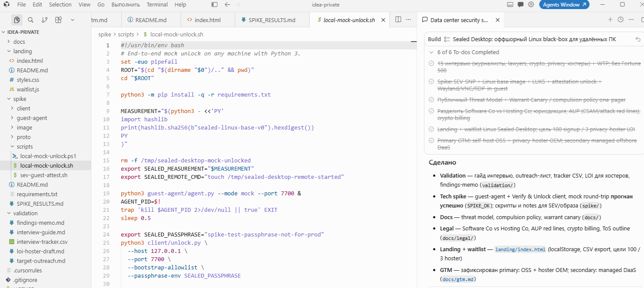Open the landing/index.html link in chat
644x288 pixels.
(520, 249)
